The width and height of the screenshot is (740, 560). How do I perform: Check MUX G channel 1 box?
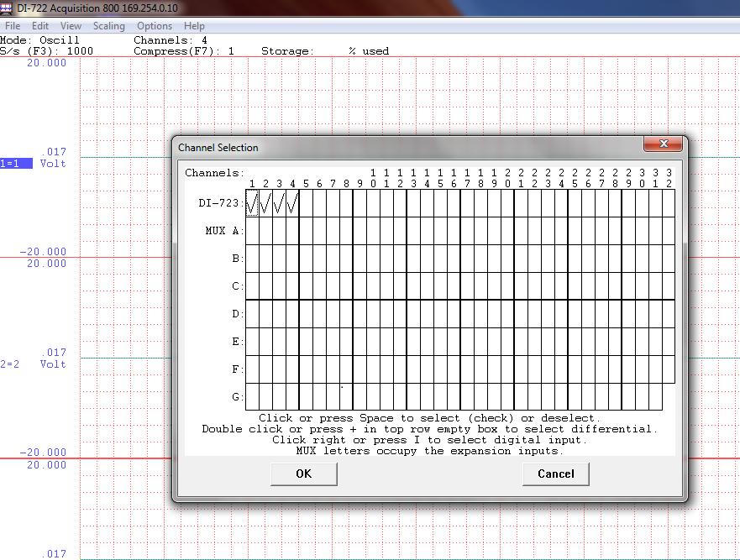252,397
